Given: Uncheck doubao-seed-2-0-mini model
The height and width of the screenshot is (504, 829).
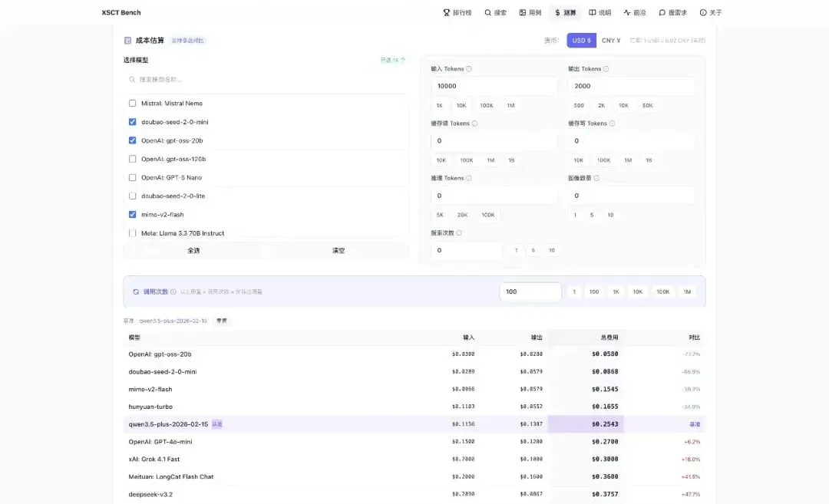Looking at the screenshot, I should pyautogui.click(x=132, y=122).
